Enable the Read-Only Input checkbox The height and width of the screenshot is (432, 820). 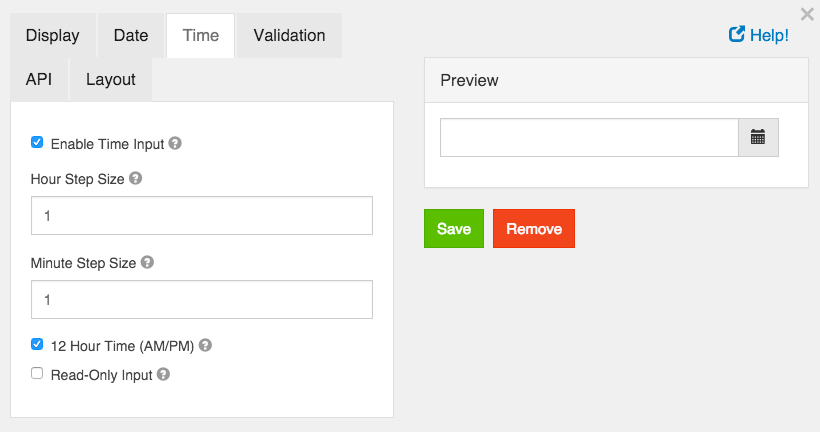(x=37, y=374)
